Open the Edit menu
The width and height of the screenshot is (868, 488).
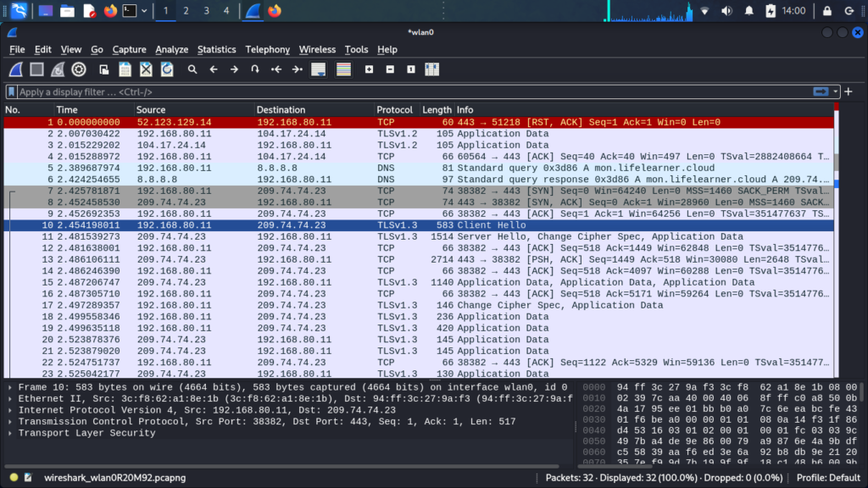(42, 49)
